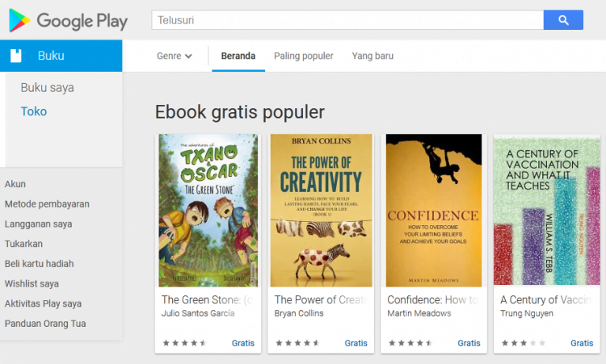Open the Yang baru tab

[x=372, y=56]
